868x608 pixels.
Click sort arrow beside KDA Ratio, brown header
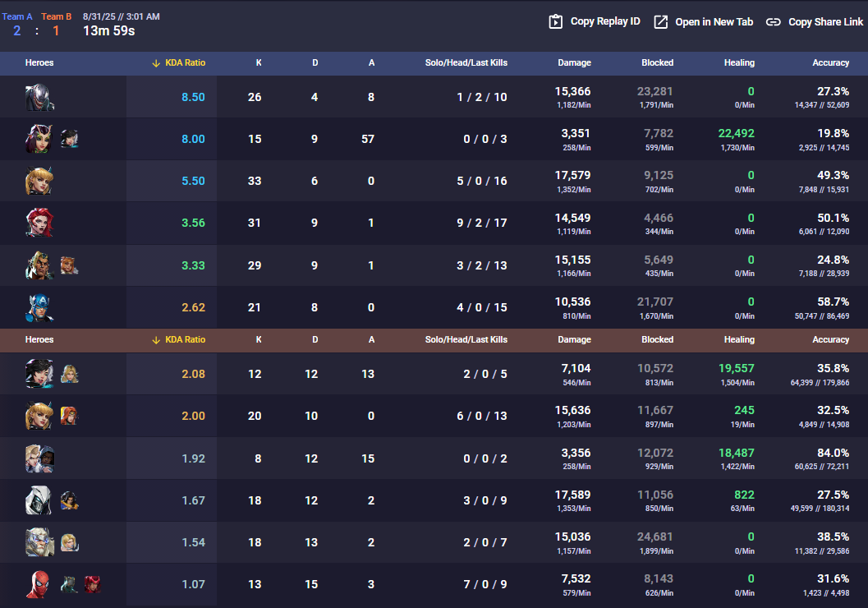pos(156,340)
